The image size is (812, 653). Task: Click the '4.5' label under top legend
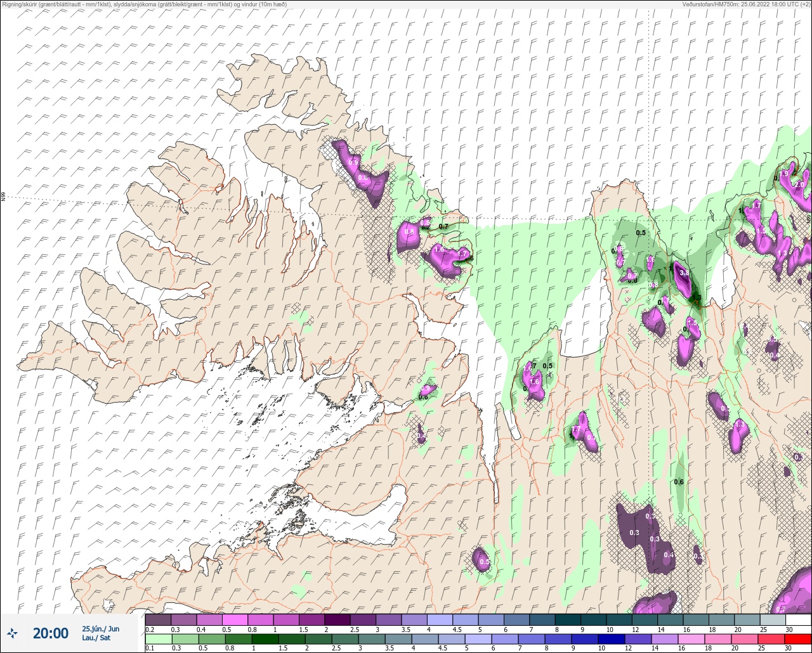[x=457, y=629]
